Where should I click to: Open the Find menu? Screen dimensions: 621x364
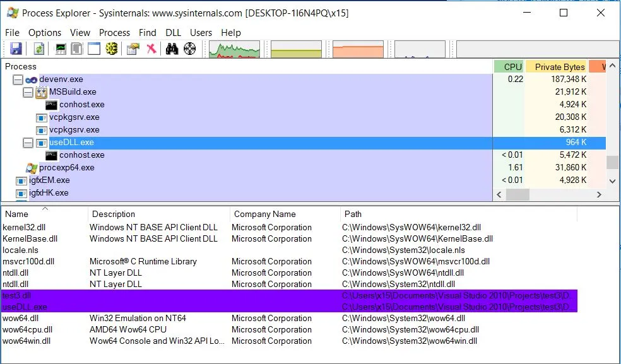147,32
